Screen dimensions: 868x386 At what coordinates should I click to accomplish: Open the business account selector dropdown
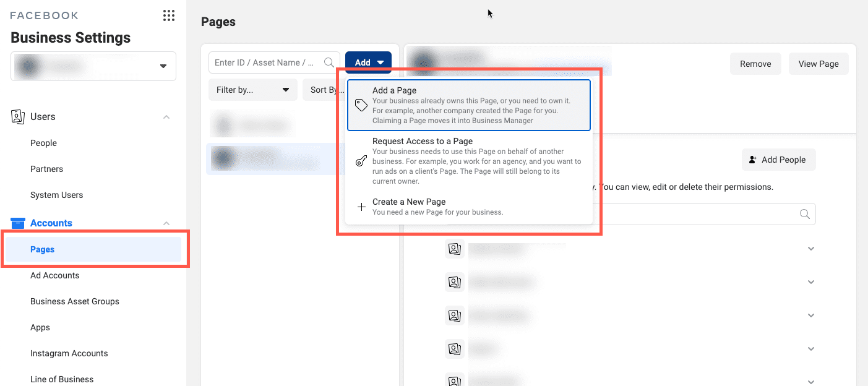click(93, 66)
